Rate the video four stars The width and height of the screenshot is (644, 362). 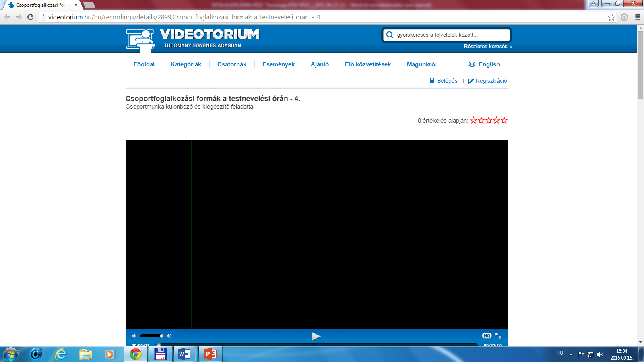click(x=496, y=120)
